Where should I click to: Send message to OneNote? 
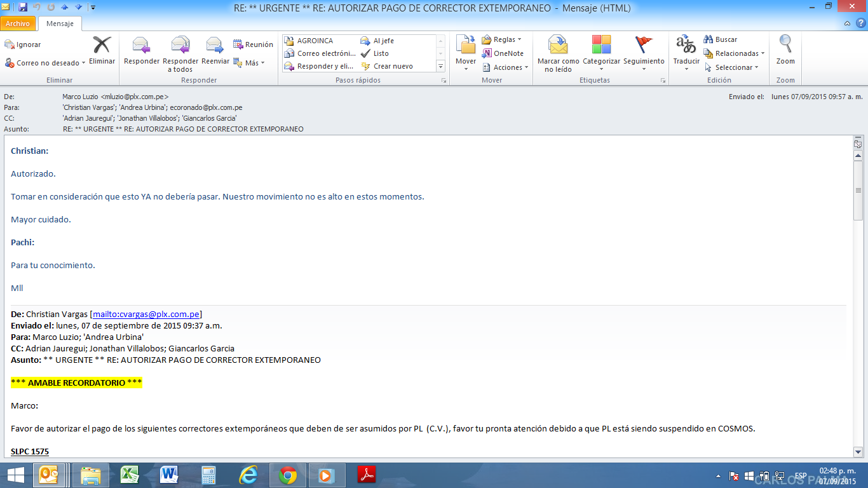click(503, 53)
